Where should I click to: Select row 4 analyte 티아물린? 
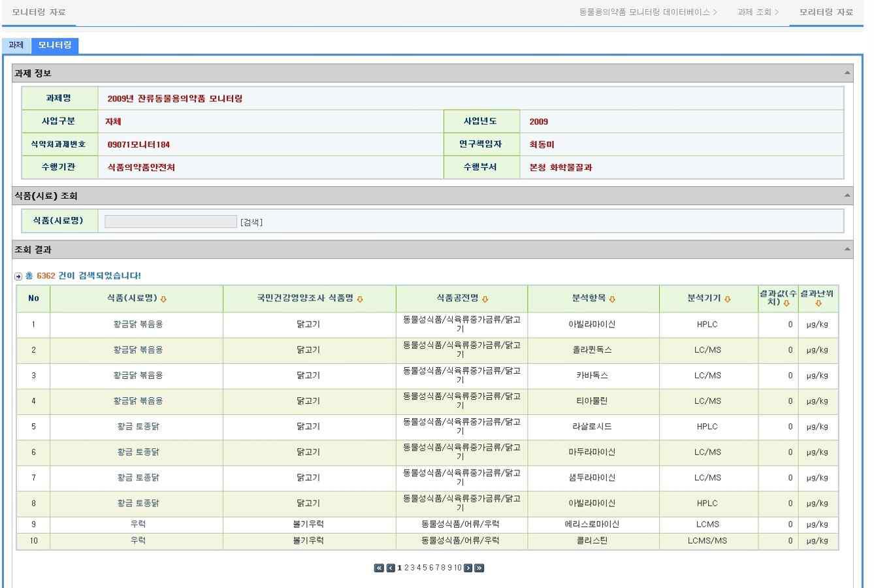(592, 401)
